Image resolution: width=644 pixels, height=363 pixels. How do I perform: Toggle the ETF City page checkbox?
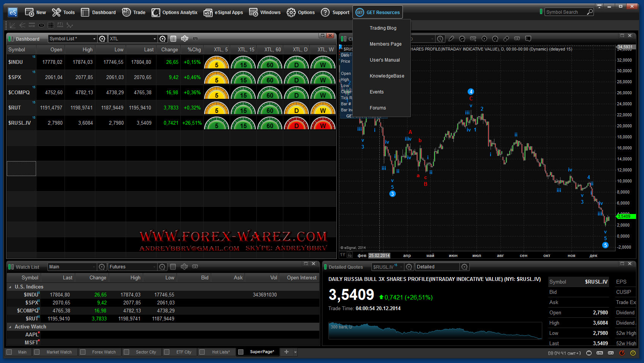click(166, 352)
